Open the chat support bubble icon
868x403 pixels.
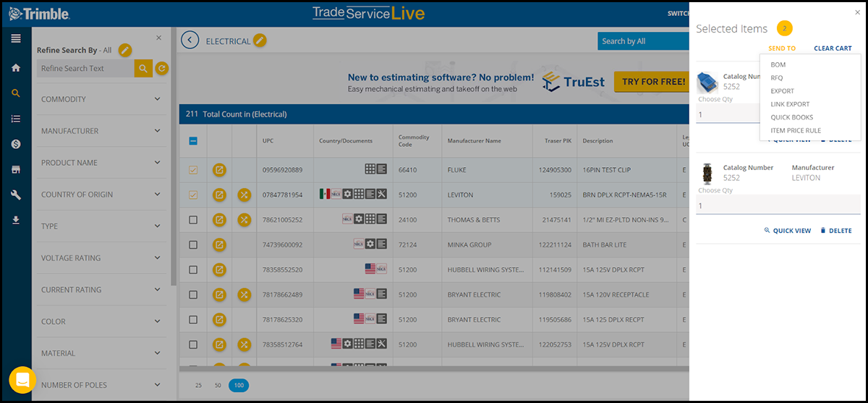[22, 380]
